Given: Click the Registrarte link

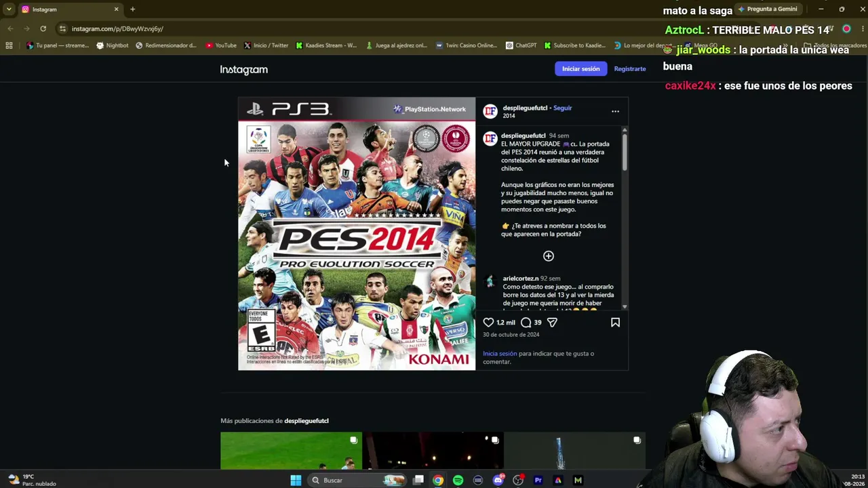Looking at the screenshot, I should pyautogui.click(x=630, y=68).
